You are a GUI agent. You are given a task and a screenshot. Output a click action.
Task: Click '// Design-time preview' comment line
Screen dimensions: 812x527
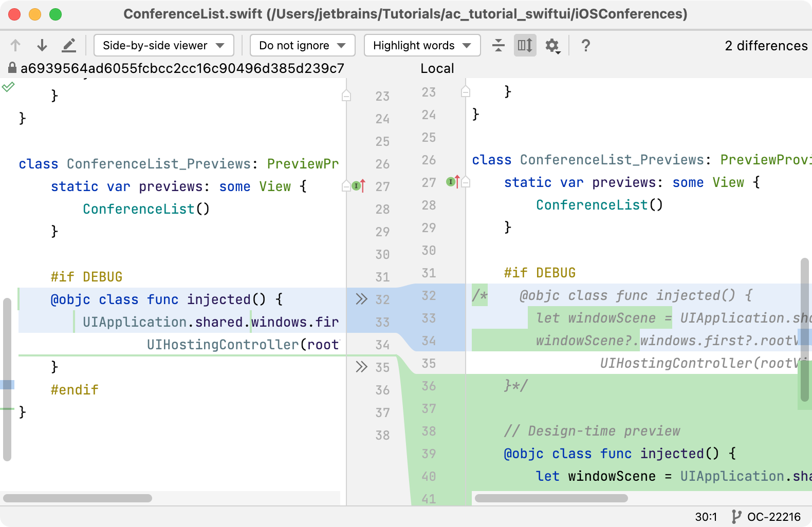pos(592,431)
